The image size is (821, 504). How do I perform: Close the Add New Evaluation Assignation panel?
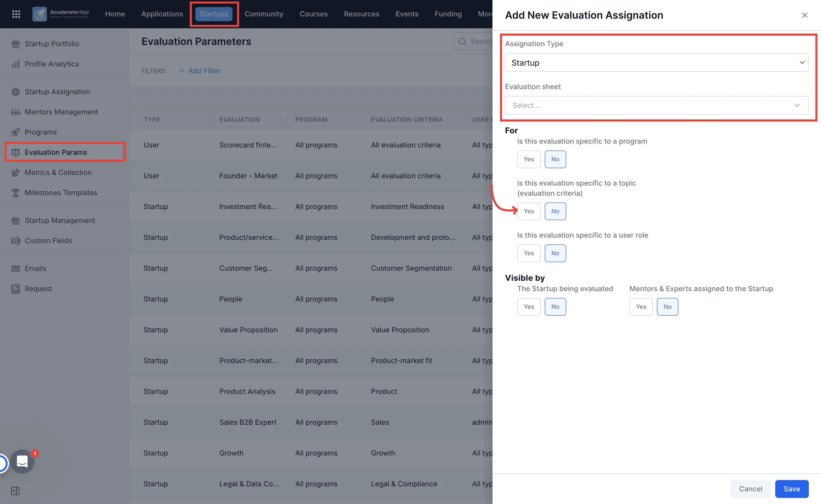point(805,15)
